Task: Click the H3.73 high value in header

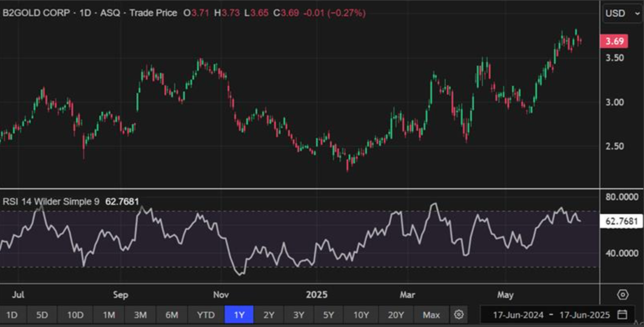Action: (x=227, y=13)
